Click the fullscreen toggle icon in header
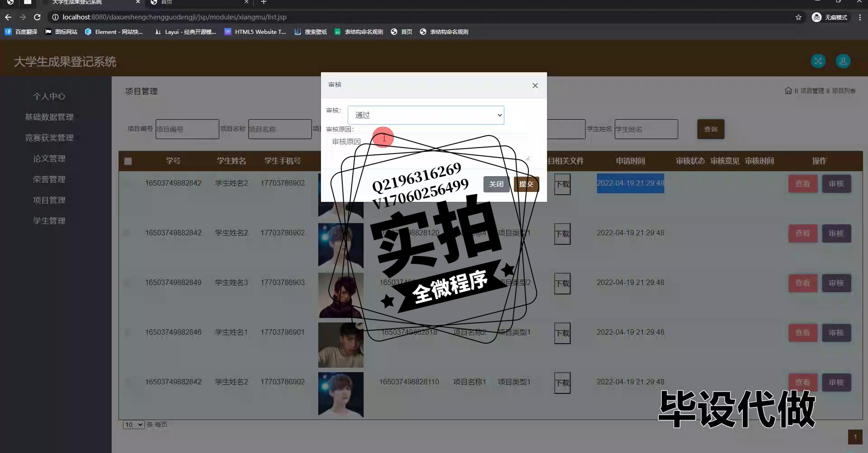 pyautogui.click(x=818, y=61)
